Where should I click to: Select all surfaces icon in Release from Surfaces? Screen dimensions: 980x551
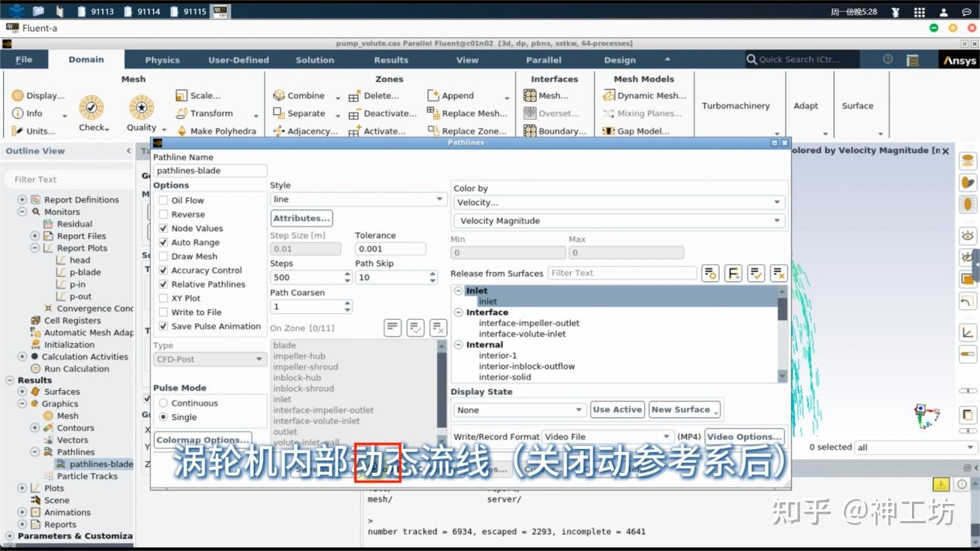756,273
